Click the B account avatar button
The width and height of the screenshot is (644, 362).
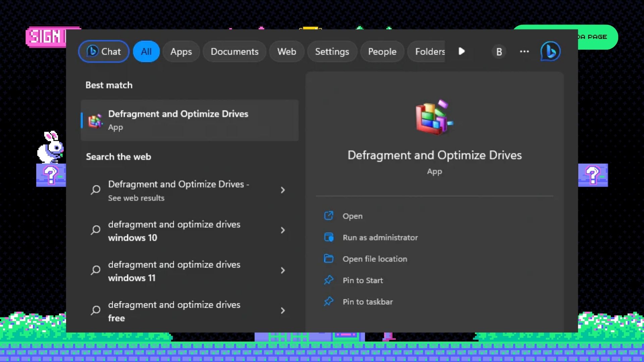tap(499, 52)
